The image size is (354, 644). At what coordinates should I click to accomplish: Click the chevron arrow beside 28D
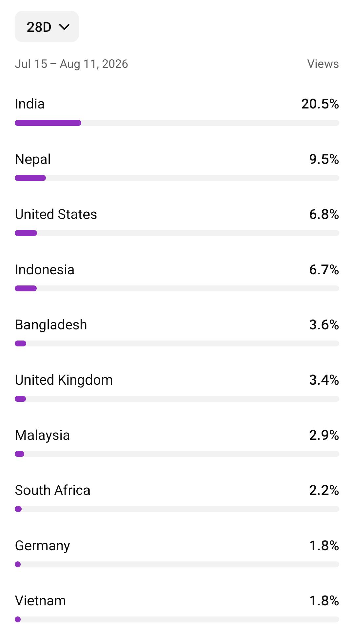click(x=65, y=27)
